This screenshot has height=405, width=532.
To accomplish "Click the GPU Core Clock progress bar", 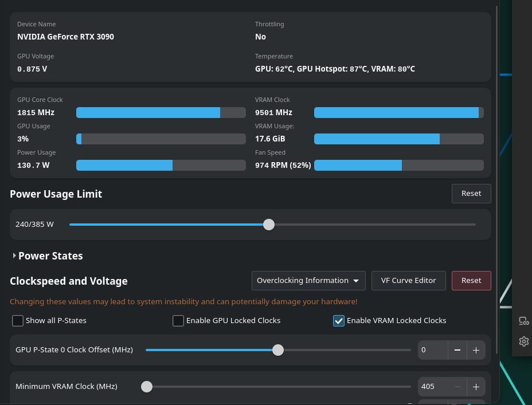I will point(161,112).
